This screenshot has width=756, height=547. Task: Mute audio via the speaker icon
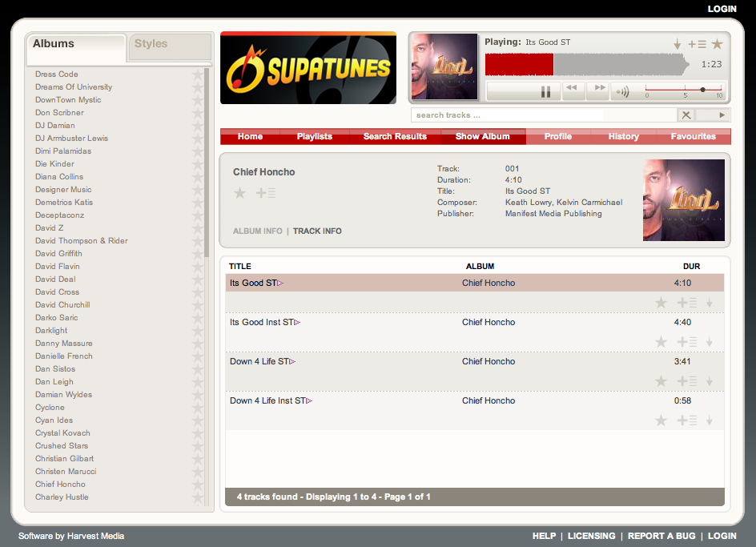point(623,91)
